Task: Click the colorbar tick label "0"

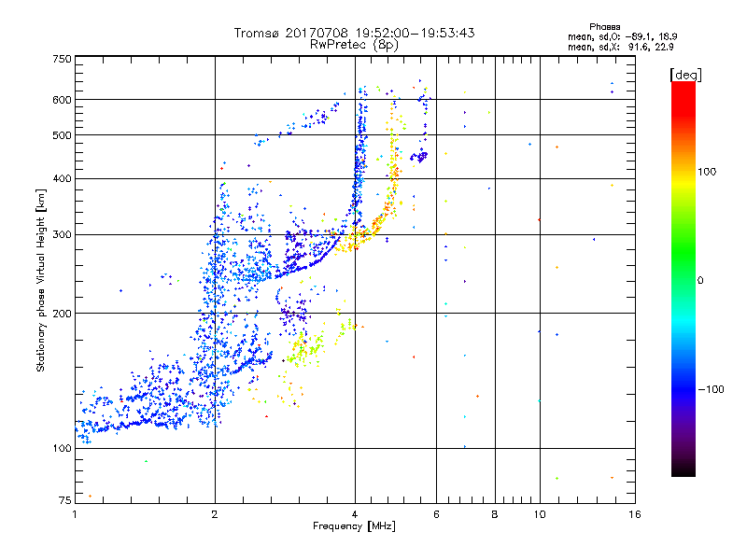Action: [700, 281]
